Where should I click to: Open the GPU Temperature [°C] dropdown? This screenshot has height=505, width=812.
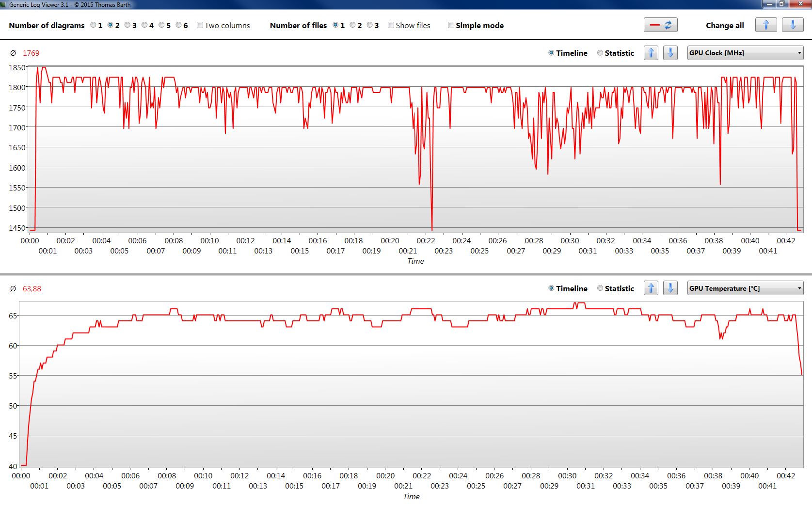point(745,288)
